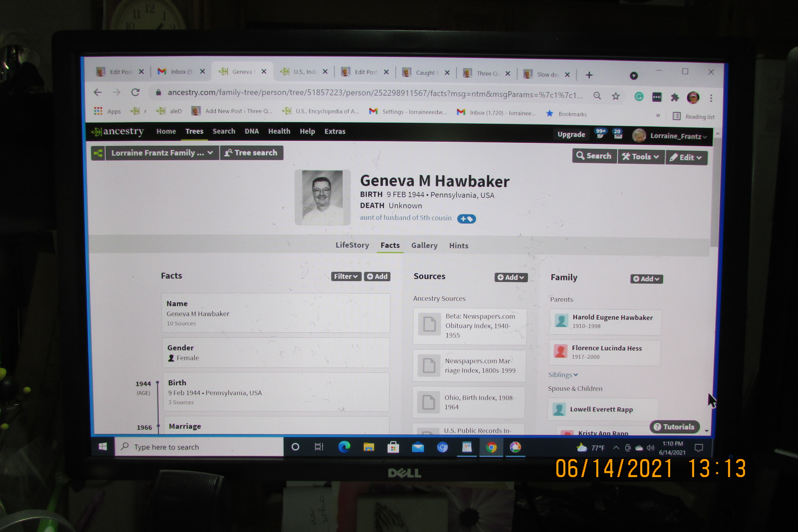This screenshot has height=532, width=798.
Task: Expand the Siblings list
Action: tap(563, 375)
